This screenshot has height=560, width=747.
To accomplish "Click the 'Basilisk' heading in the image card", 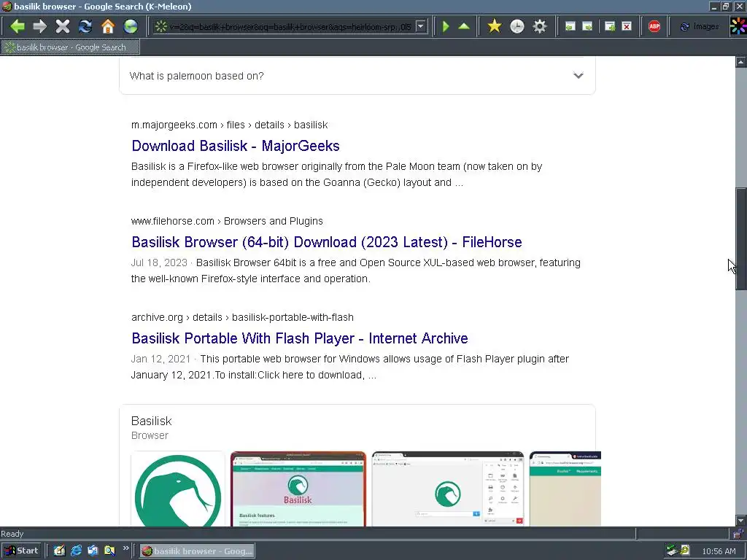I will tap(152, 421).
